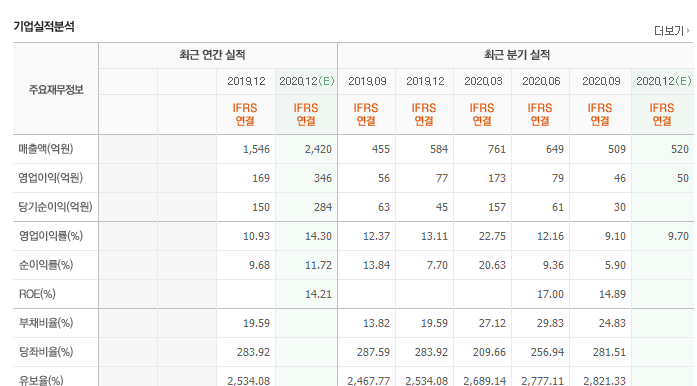This screenshot has height=386, width=697.
Task: Click the quarterly 2019.09 column header
Action: click(367, 81)
